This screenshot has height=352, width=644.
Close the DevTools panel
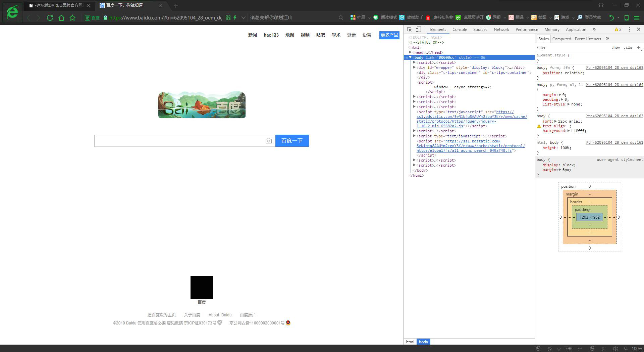tap(639, 30)
